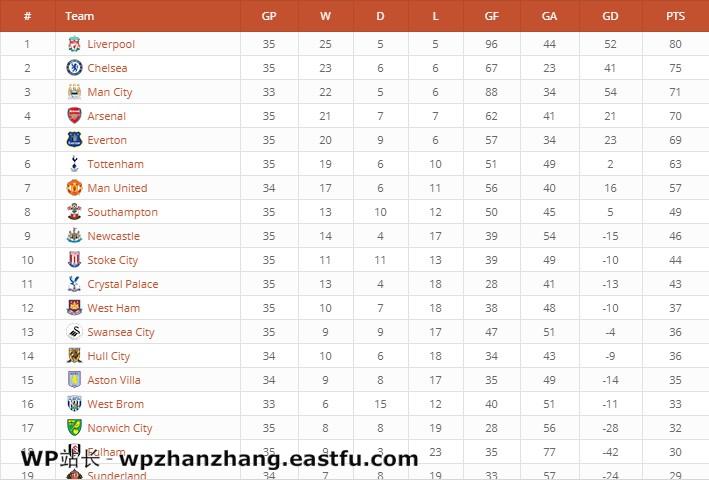Click the Man United club crest icon
Image resolution: width=709 pixels, height=480 pixels.
coord(74,188)
